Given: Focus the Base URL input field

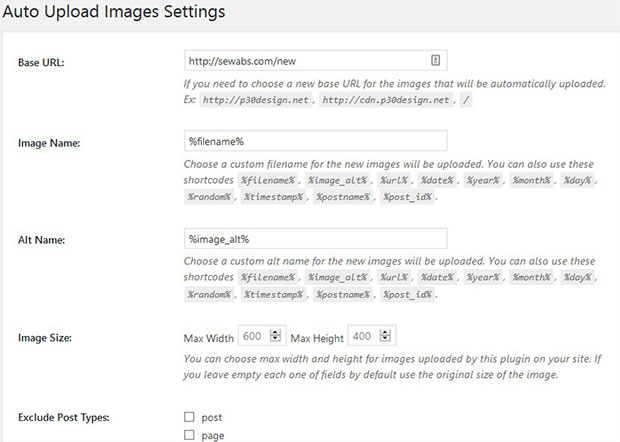Looking at the screenshot, I should pyautogui.click(x=316, y=60).
